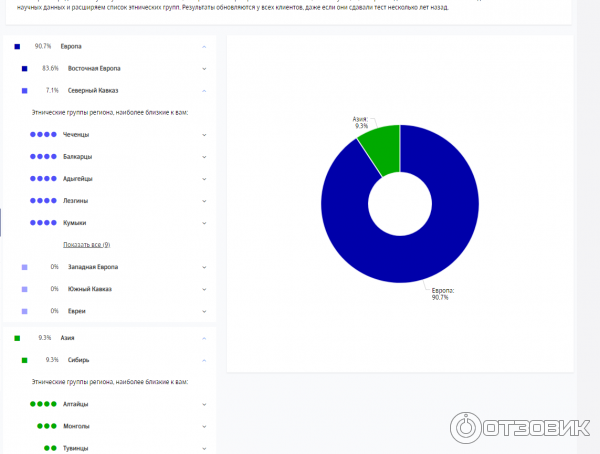The image size is (600, 454).
Task: Click the four-dot indicator beside Алтайцы
Action: (x=43, y=404)
